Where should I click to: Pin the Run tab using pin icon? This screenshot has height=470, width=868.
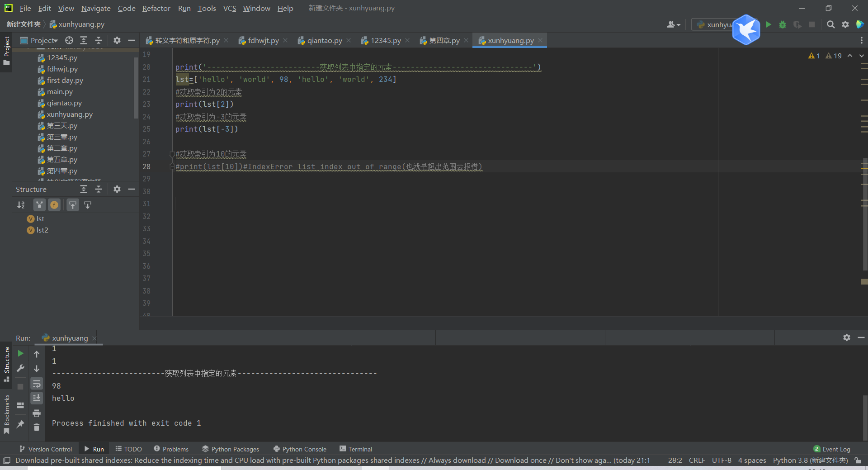(x=20, y=425)
